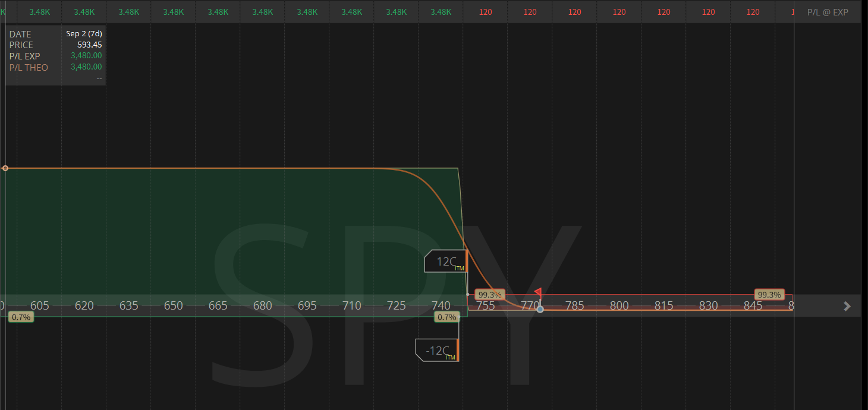
Task: Click the 785 price axis label
Action: click(x=575, y=305)
